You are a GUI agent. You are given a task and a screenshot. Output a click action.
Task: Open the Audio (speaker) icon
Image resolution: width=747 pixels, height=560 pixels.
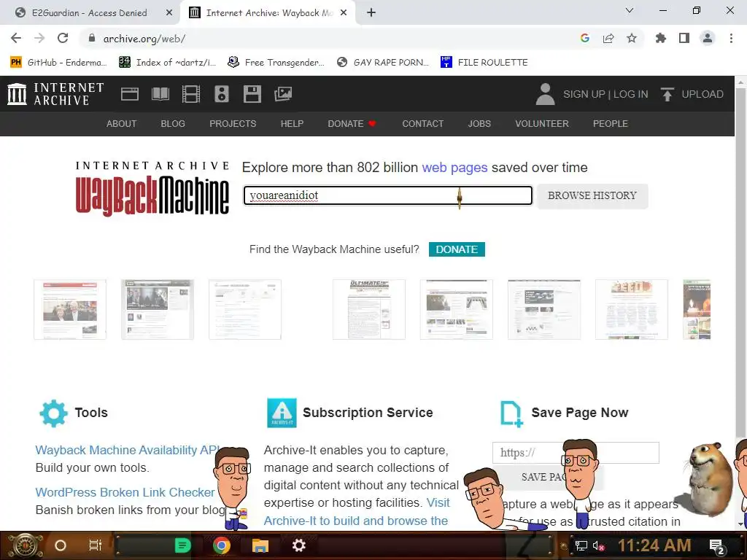point(222,94)
